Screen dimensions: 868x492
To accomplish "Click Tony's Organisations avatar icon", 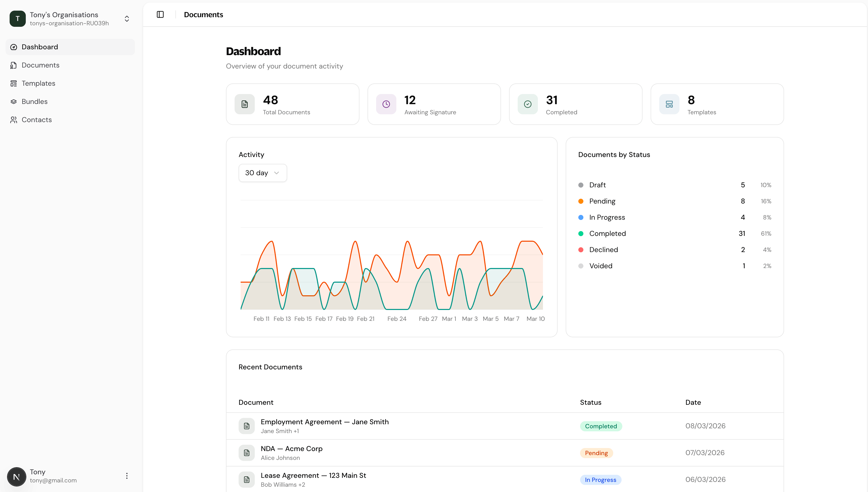I will pos(17,19).
